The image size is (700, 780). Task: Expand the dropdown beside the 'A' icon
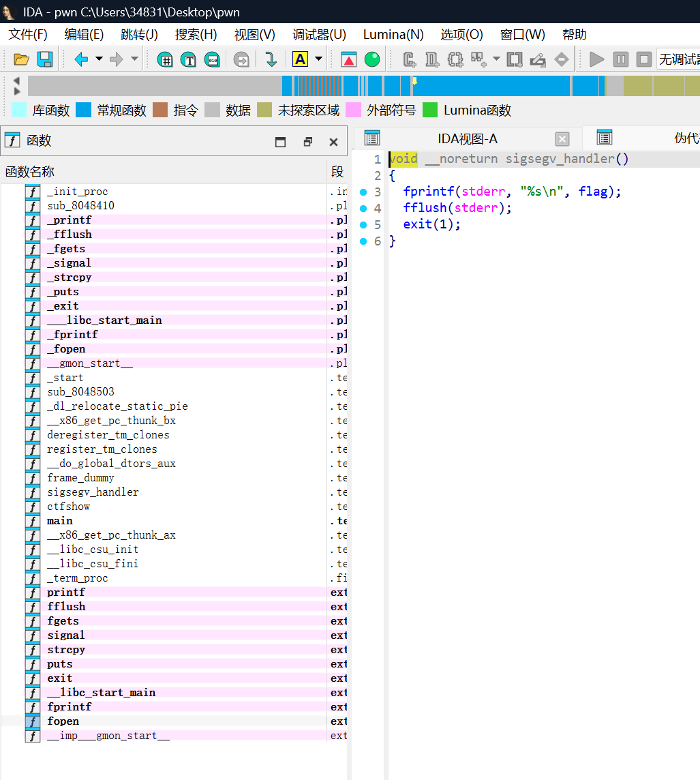click(x=319, y=59)
